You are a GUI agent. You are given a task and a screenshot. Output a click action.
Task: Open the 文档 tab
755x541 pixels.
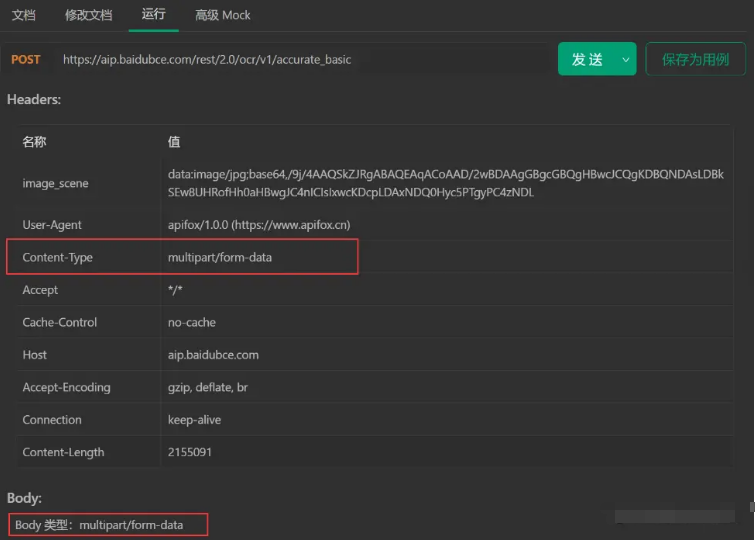[24, 15]
